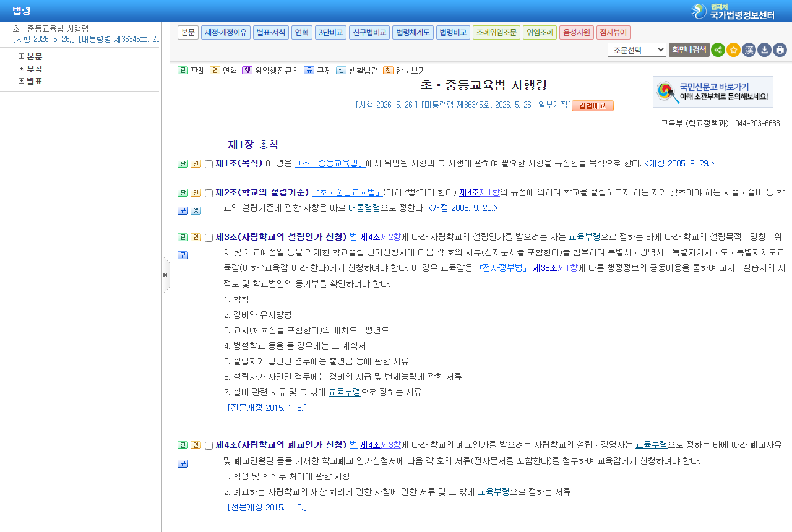Open the 별표·서식 tab
Image resolution: width=792 pixels, height=532 pixels.
[271, 33]
